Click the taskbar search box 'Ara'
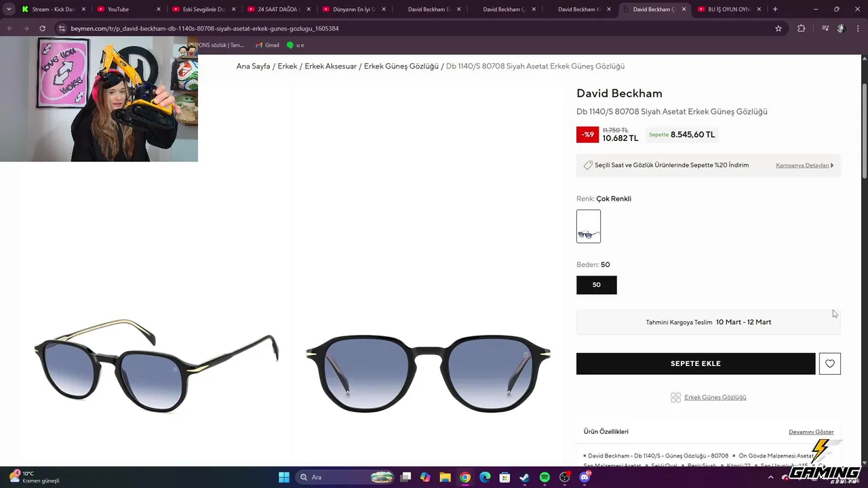 pos(346,477)
